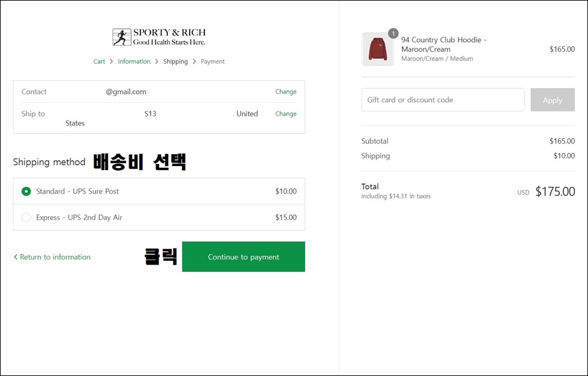Image resolution: width=588 pixels, height=376 pixels.
Task: Open the Payment breadcrumb step
Action: [x=213, y=61]
